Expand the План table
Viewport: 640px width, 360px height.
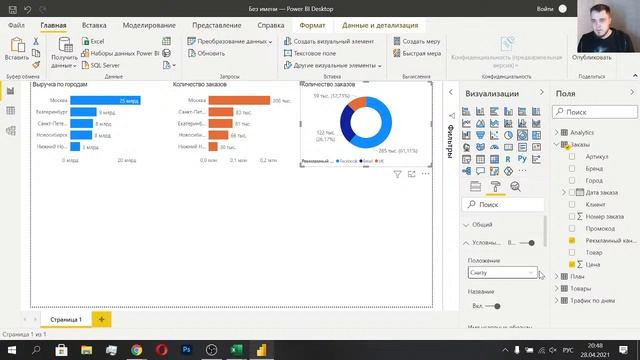556,276
